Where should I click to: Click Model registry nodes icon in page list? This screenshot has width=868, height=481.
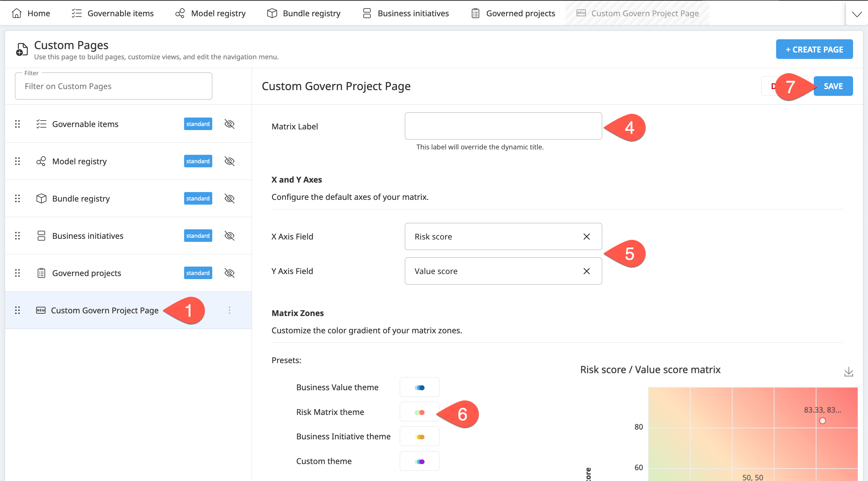click(41, 161)
